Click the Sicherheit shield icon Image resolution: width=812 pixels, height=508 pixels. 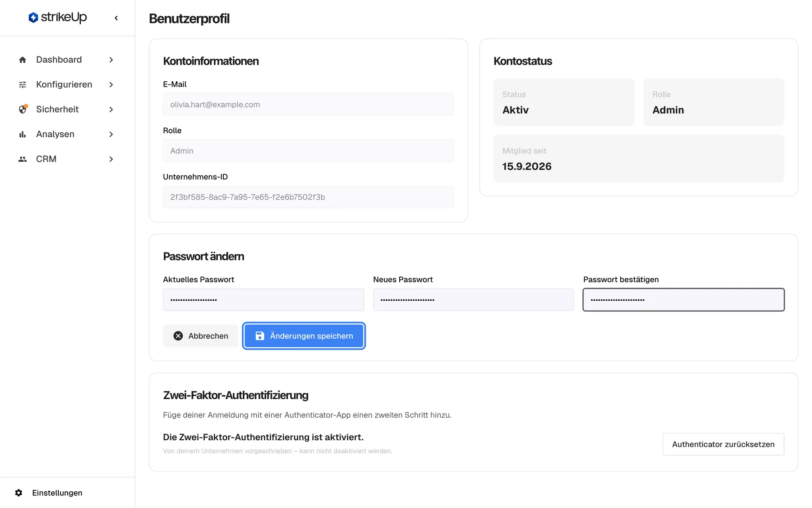[23, 109]
